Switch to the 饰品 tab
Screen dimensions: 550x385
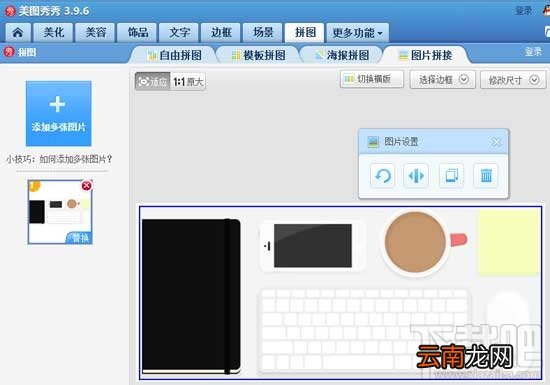click(137, 33)
